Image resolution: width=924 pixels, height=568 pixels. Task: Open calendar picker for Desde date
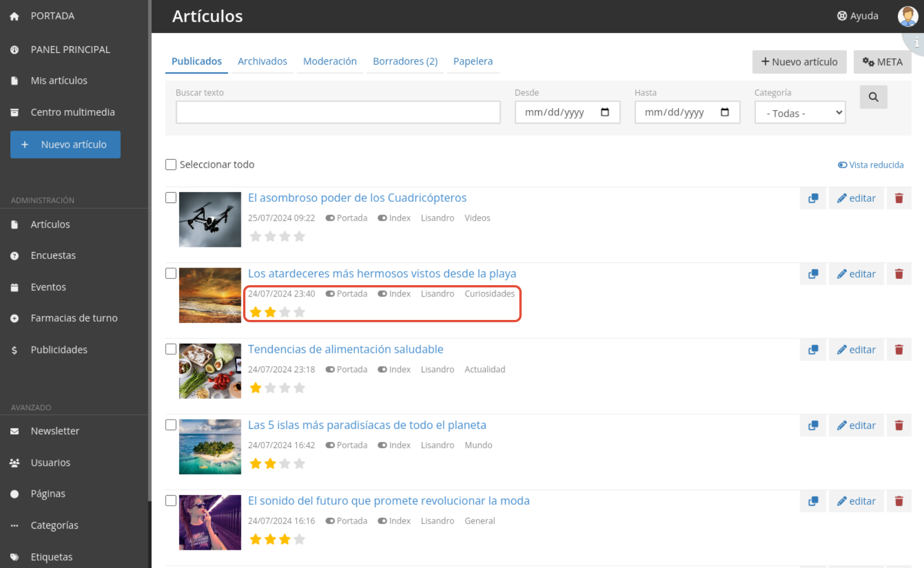pos(605,112)
